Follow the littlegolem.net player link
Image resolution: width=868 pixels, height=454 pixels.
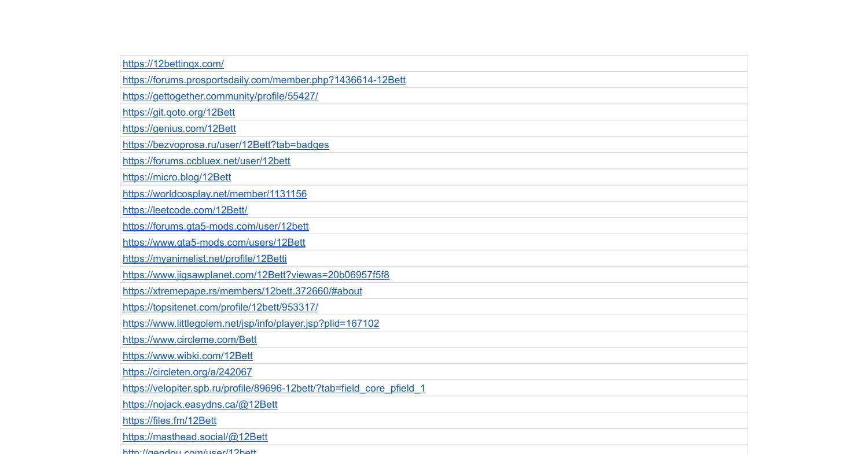pos(251,323)
